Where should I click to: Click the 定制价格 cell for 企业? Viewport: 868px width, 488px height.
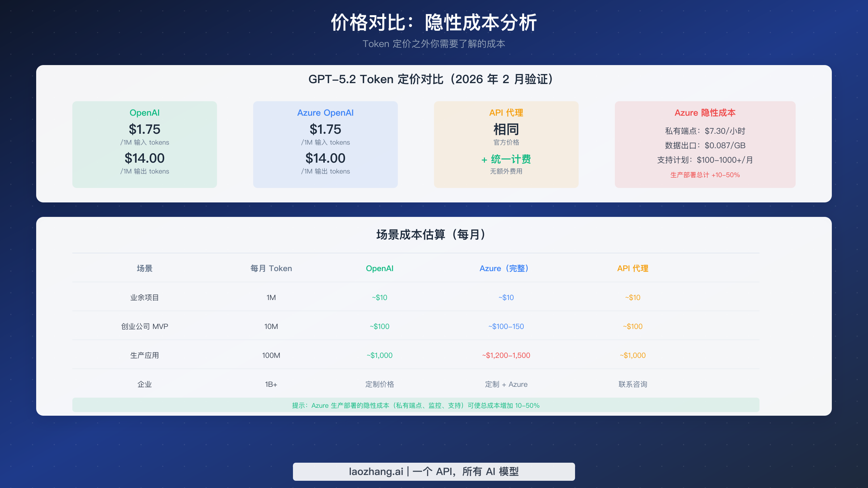pyautogui.click(x=380, y=384)
